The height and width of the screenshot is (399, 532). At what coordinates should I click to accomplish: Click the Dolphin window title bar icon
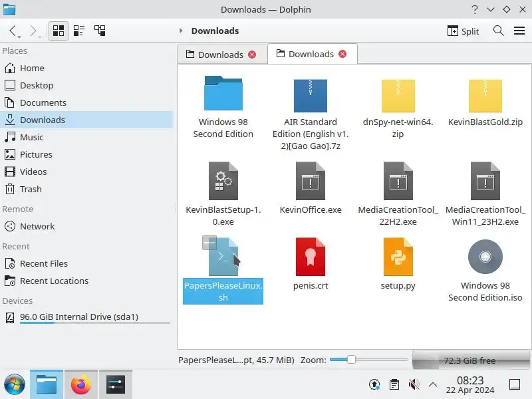[x=9, y=9]
